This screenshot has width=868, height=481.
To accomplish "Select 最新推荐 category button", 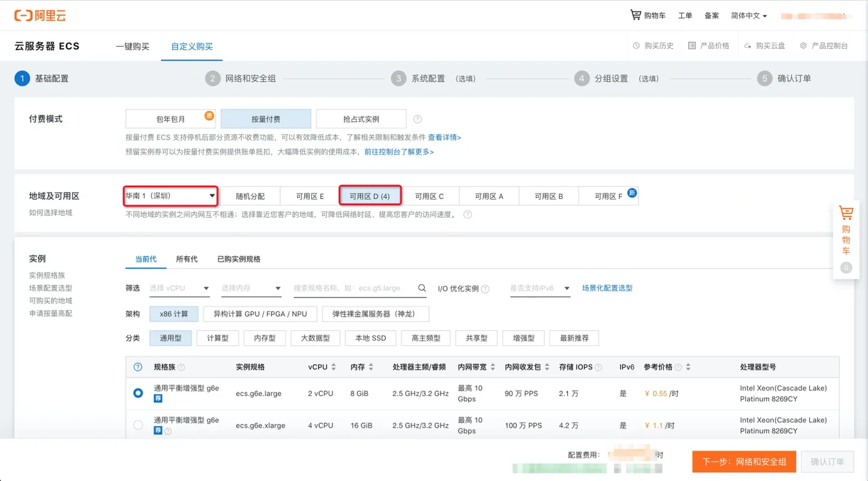I will tap(574, 338).
